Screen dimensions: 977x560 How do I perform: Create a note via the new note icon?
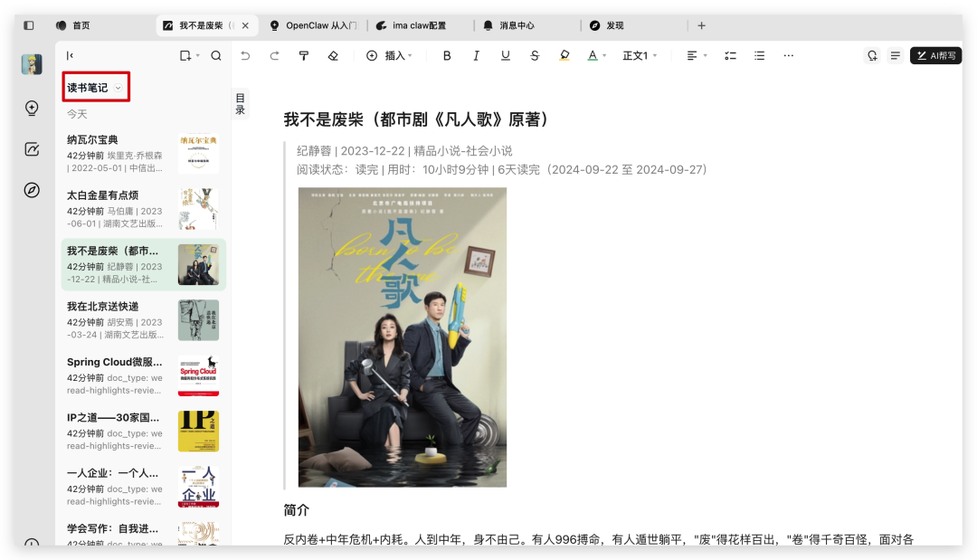(185, 55)
